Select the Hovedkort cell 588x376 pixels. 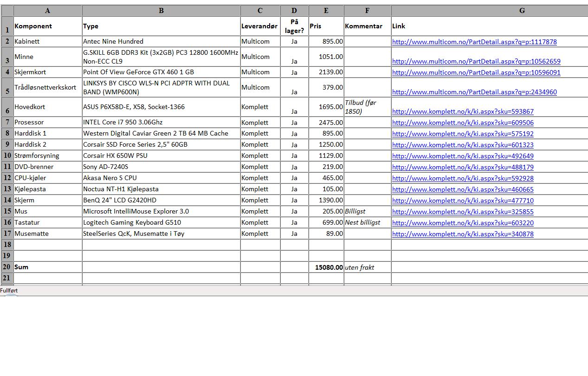[x=48, y=107]
